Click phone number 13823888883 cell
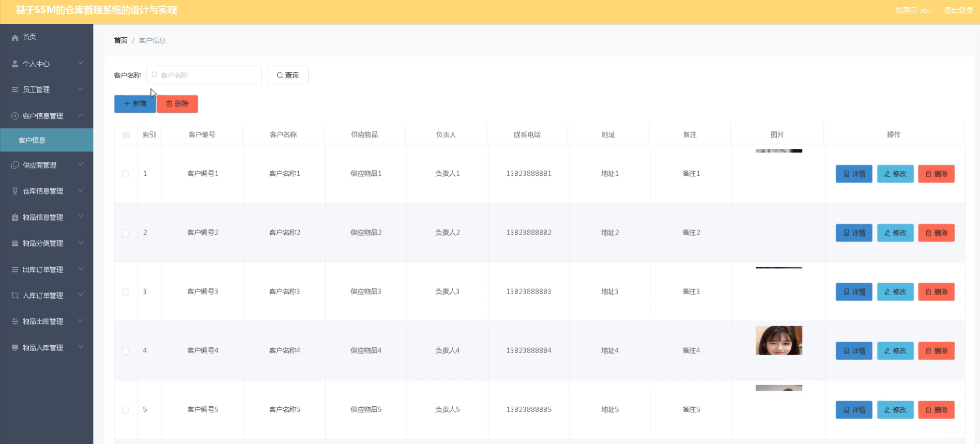Image resolution: width=980 pixels, height=444 pixels. [528, 292]
